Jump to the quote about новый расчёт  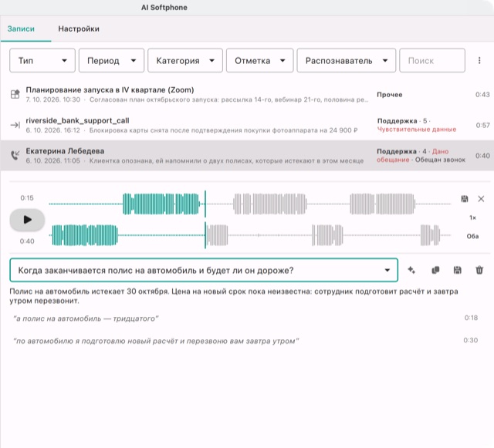click(156, 341)
